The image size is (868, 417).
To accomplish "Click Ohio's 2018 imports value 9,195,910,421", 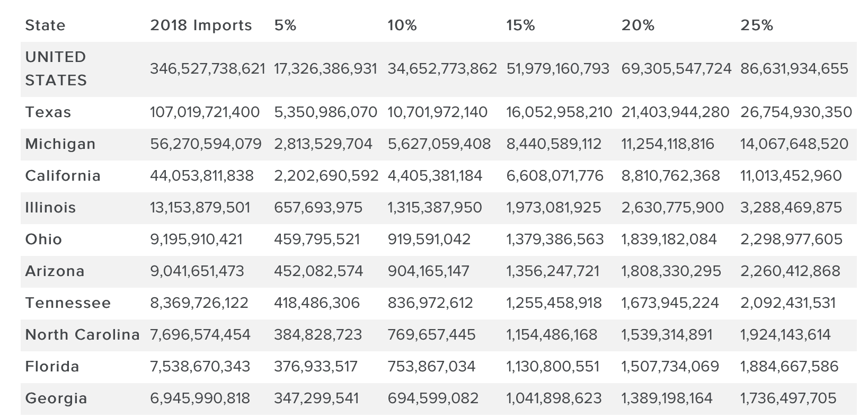I will point(197,239).
